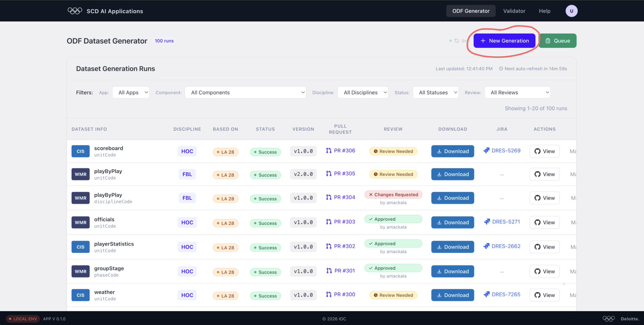This screenshot has width=644, height=325.
Task: Switch to the Validator tab
Action: pyautogui.click(x=514, y=11)
